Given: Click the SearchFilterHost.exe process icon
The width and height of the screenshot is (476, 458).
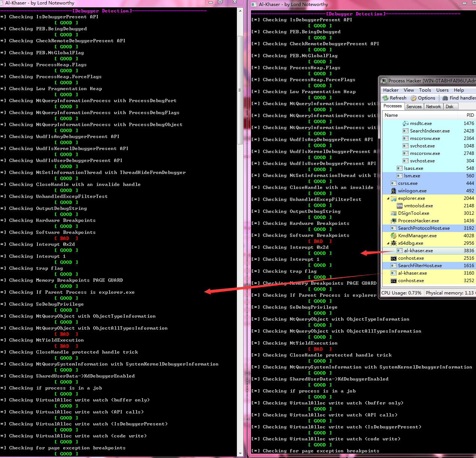Looking at the screenshot, I should pos(394,266).
